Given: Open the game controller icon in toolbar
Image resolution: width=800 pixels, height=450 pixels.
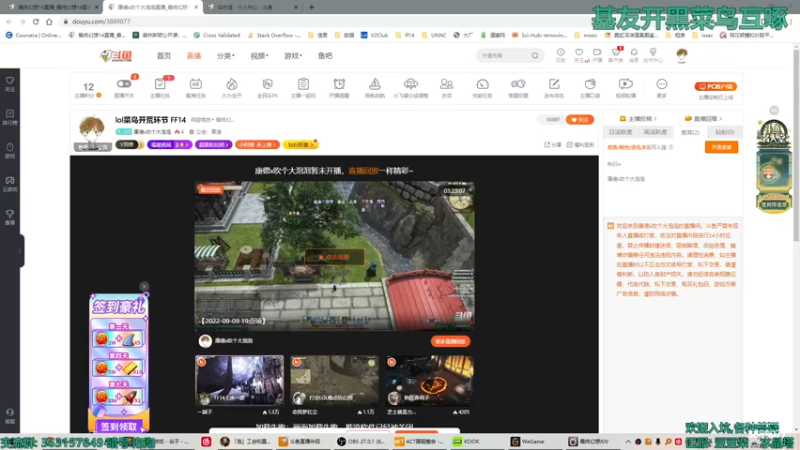Looking at the screenshot, I should (x=518, y=87).
